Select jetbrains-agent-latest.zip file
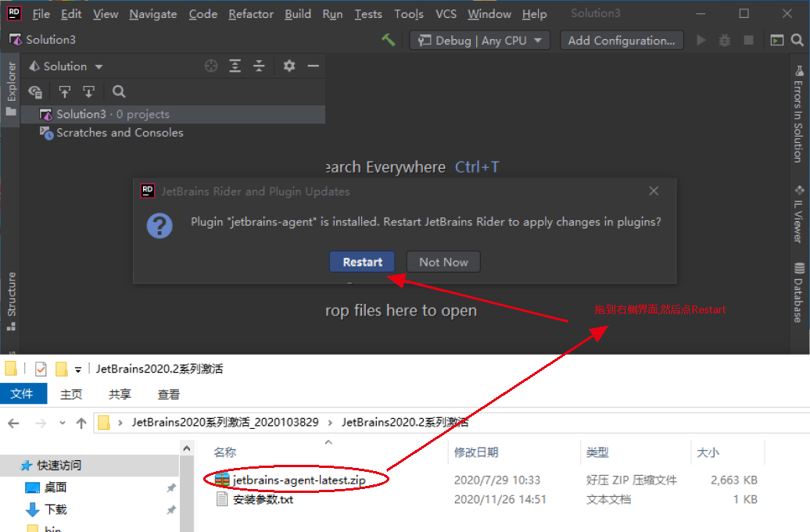The width and height of the screenshot is (810, 532). click(290, 480)
